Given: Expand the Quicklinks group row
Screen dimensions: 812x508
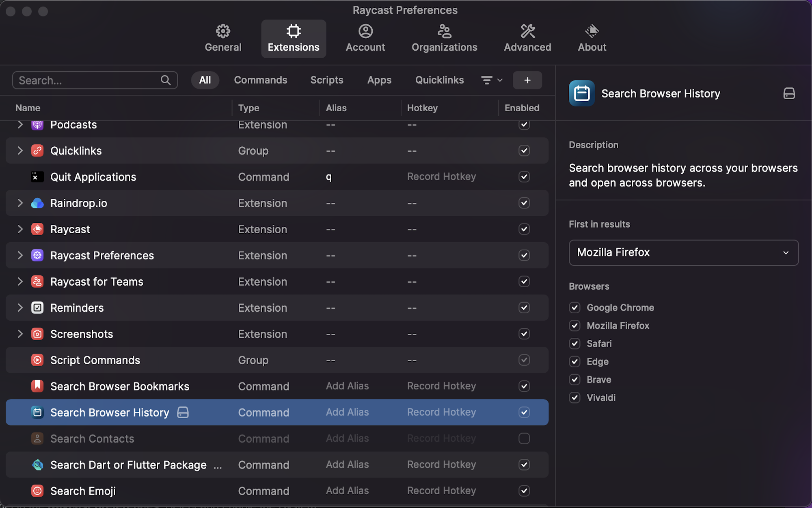Looking at the screenshot, I should click(x=20, y=151).
